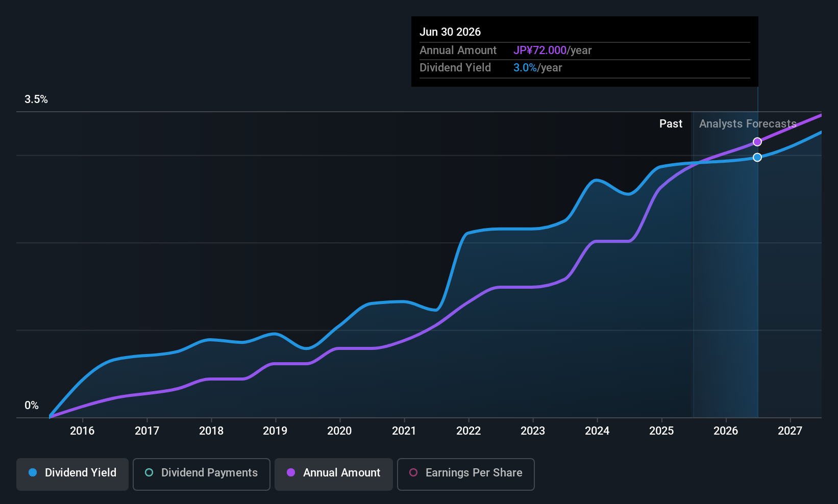This screenshot has width=838, height=504.
Task: Click the 2027 x-axis label
Action: [790, 431]
